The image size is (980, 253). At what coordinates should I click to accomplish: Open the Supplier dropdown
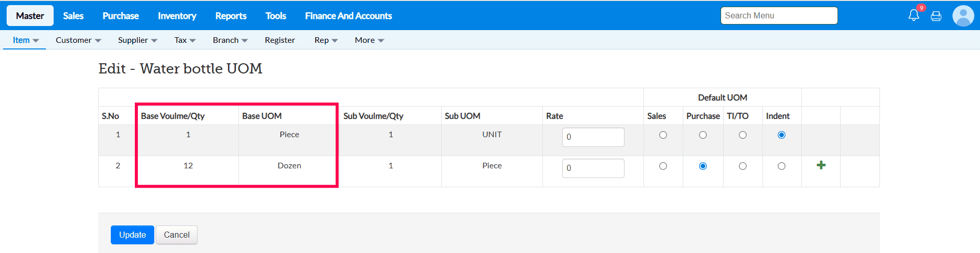pyautogui.click(x=137, y=40)
